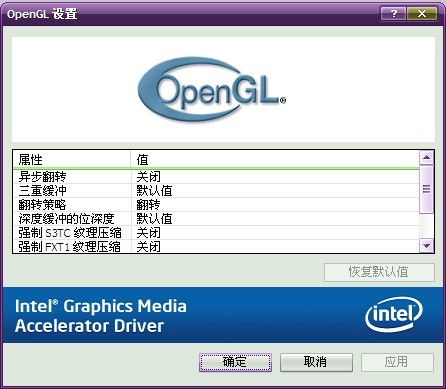
Task: Click the 属性 column header
Action: pyautogui.click(x=71, y=160)
